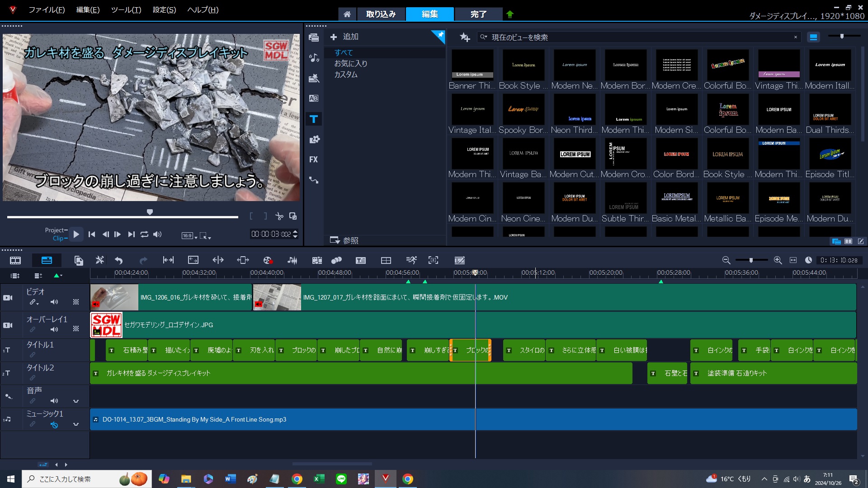
Task: Click the enlarge preview snapshot icon
Action: pos(293,216)
